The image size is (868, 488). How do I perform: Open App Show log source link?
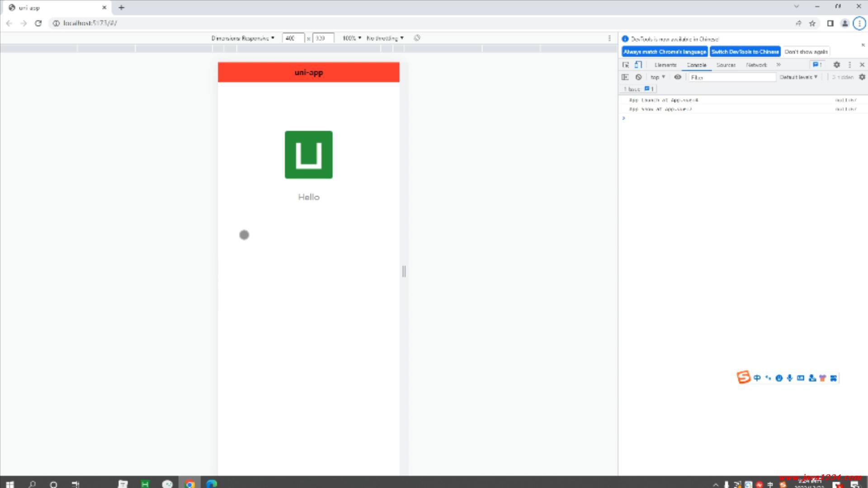[x=845, y=109]
